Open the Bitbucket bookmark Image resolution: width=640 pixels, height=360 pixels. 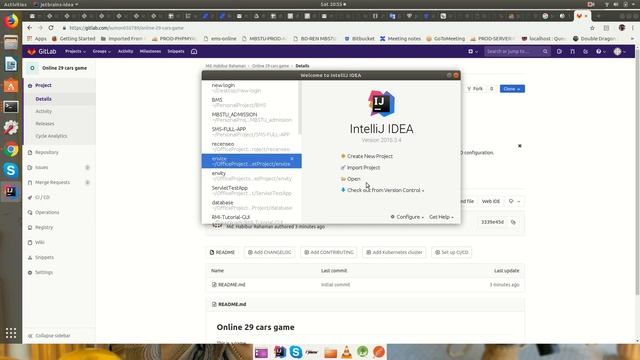(359, 38)
